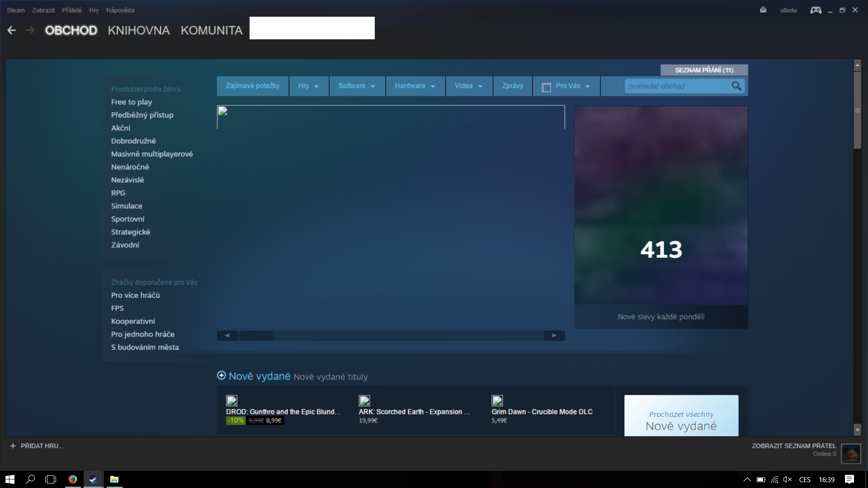The width and height of the screenshot is (868, 488).
Task: Open the Nápověda menu
Action: (x=120, y=10)
